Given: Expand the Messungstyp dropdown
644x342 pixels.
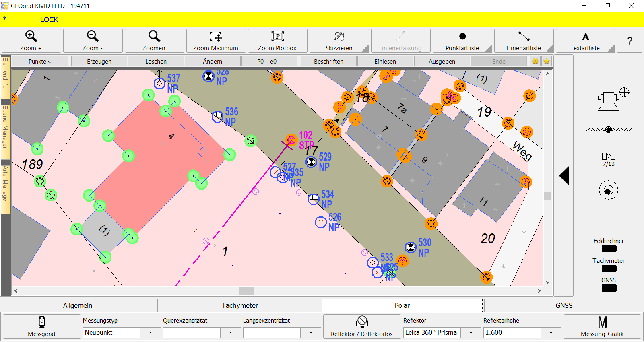Looking at the screenshot, I should click(151, 333).
